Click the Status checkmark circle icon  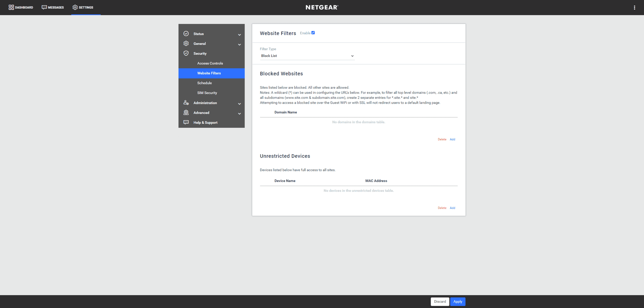pyautogui.click(x=186, y=34)
